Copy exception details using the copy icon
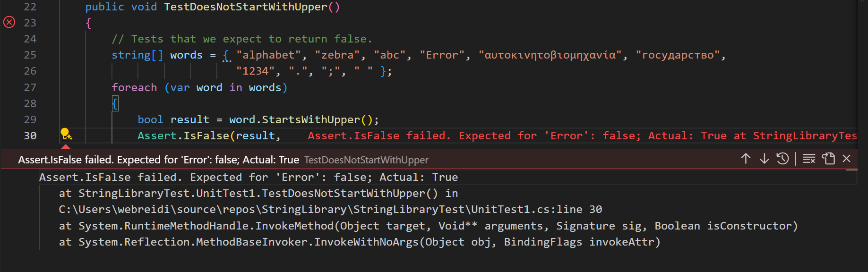Viewport: 868px width, 272px height. click(x=828, y=159)
